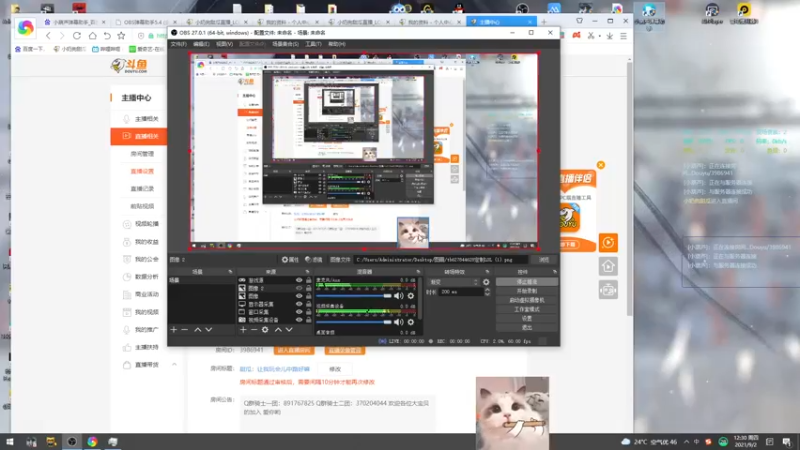Move the scene up with the arrow

pos(197,330)
